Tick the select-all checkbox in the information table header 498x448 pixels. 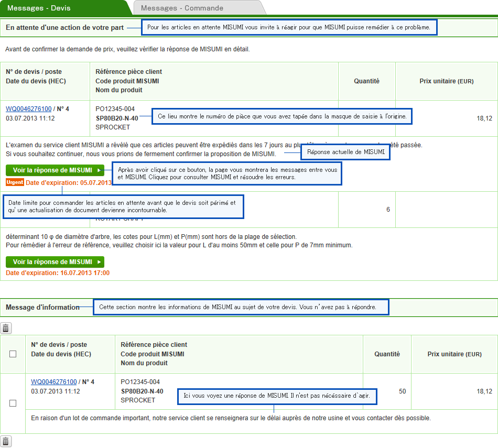(13, 354)
